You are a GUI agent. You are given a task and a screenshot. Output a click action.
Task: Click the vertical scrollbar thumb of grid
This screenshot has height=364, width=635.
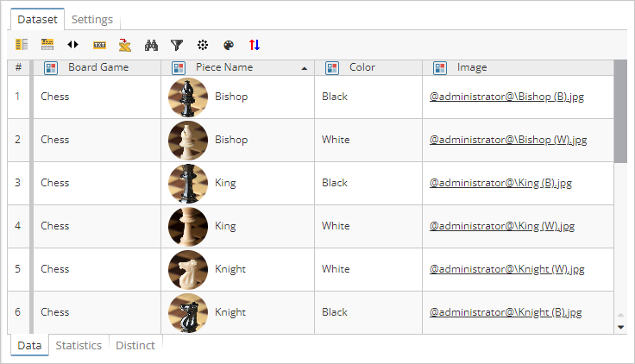click(620, 111)
